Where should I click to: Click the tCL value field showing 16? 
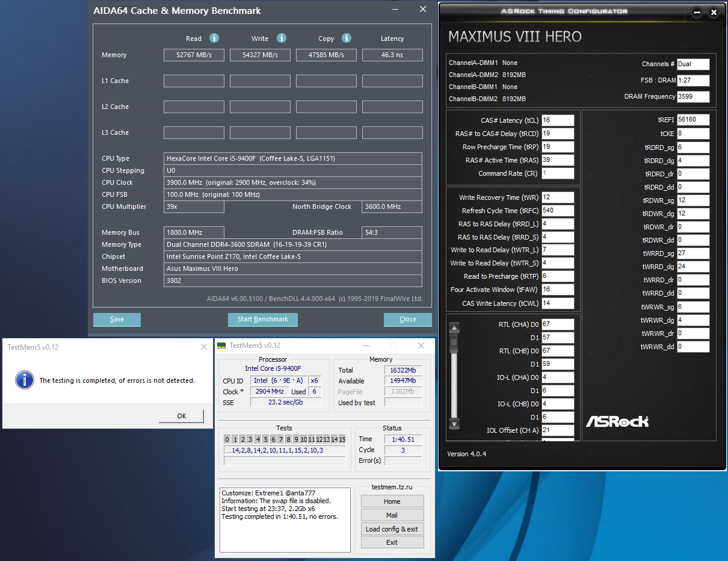click(558, 120)
